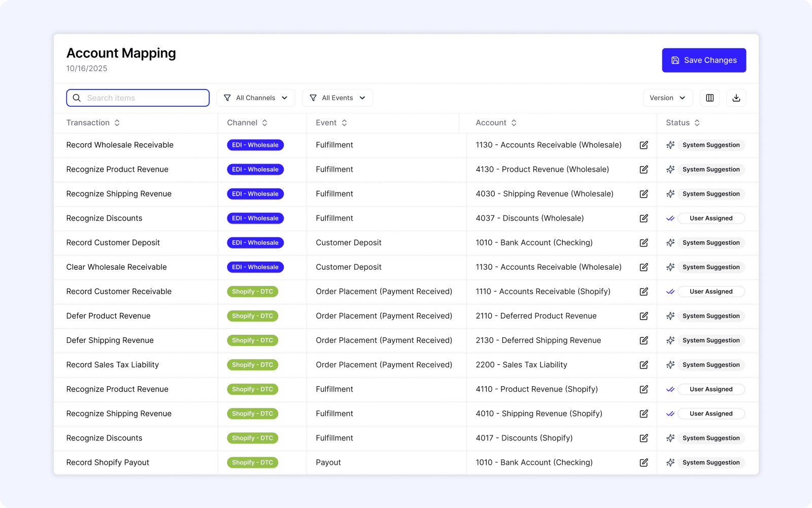Viewport: 812px width, 508px height.
Task: Click the export download icon
Action: point(736,98)
